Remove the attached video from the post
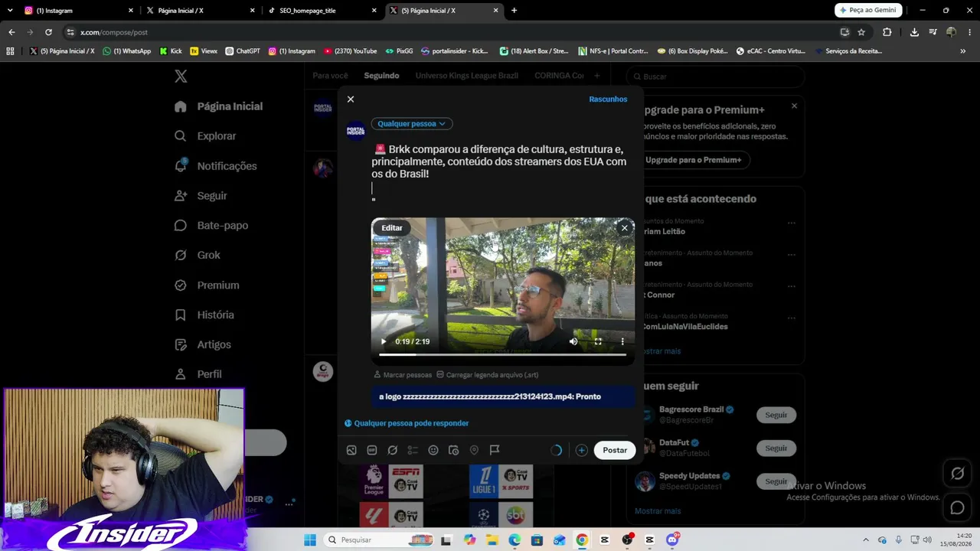The image size is (980, 551). point(624,227)
